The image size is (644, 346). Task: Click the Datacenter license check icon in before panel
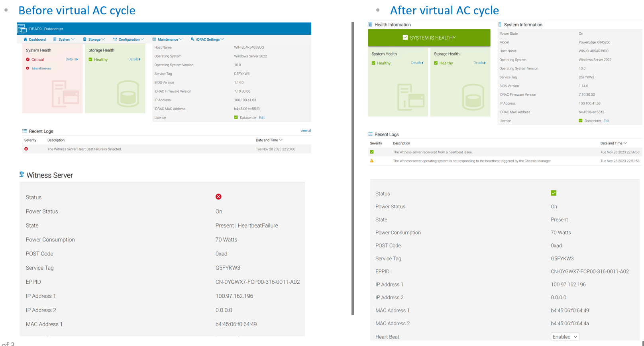point(236,117)
